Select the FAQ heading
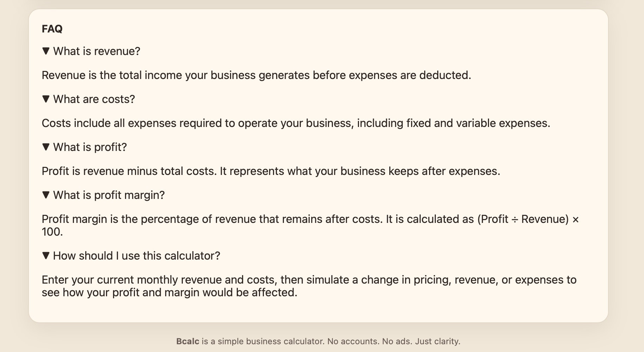Viewport: 644px width, 352px height. 52,29
